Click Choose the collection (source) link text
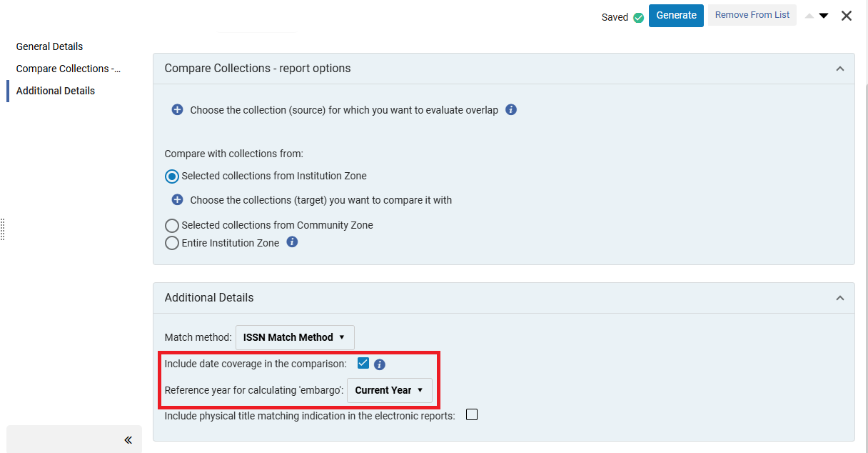Viewport: 868px width, 453px height. (x=344, y=110)
